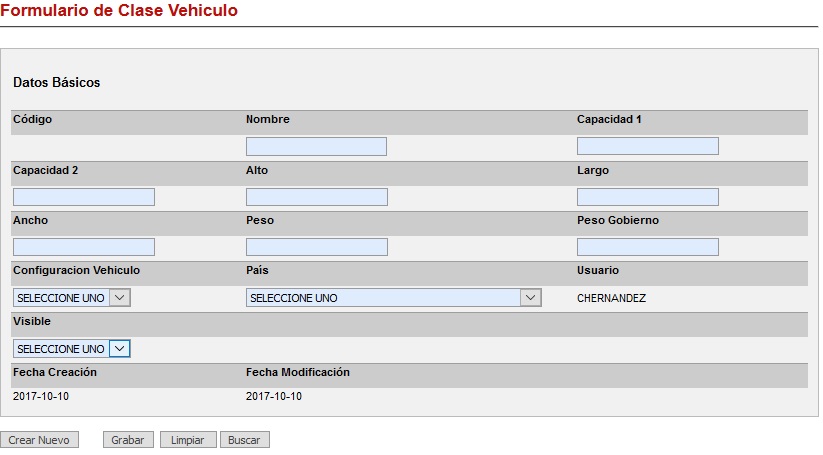Click the Largo text box

(x=647, y=197)
